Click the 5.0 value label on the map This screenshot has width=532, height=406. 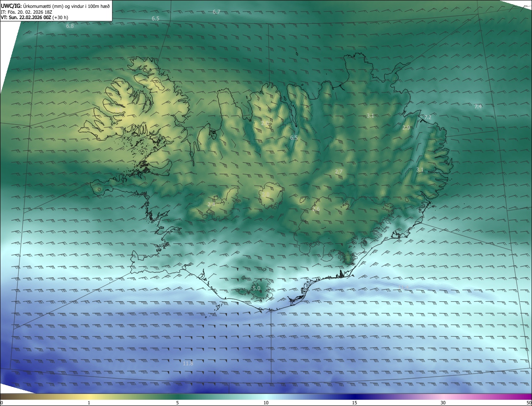point(256,288)
